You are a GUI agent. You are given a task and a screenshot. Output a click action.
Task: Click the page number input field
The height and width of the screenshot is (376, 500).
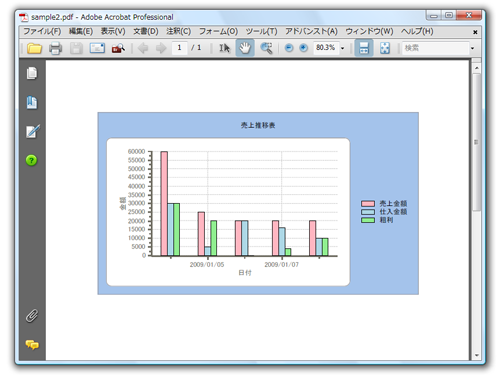[180, 48]
